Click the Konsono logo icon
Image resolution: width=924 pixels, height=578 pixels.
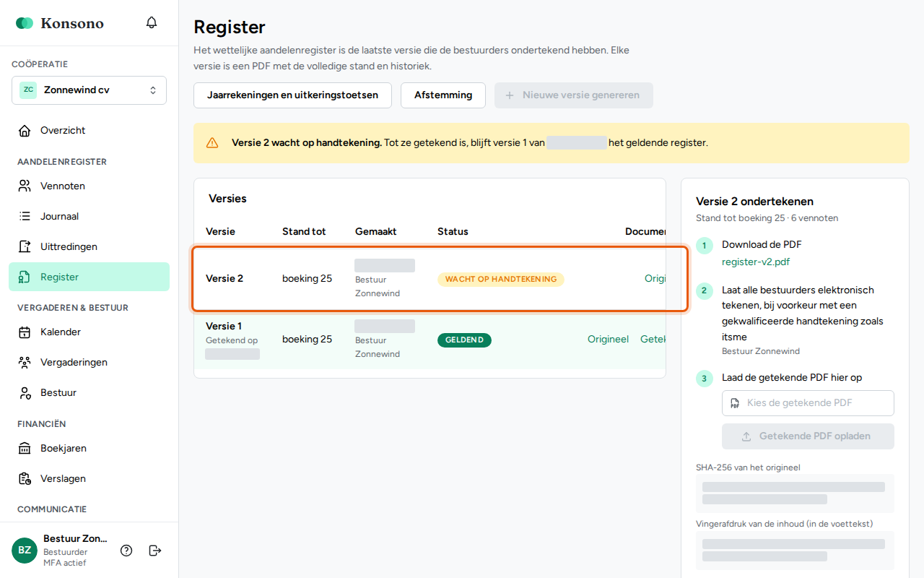pyautogui.click(x=25, y=23)
